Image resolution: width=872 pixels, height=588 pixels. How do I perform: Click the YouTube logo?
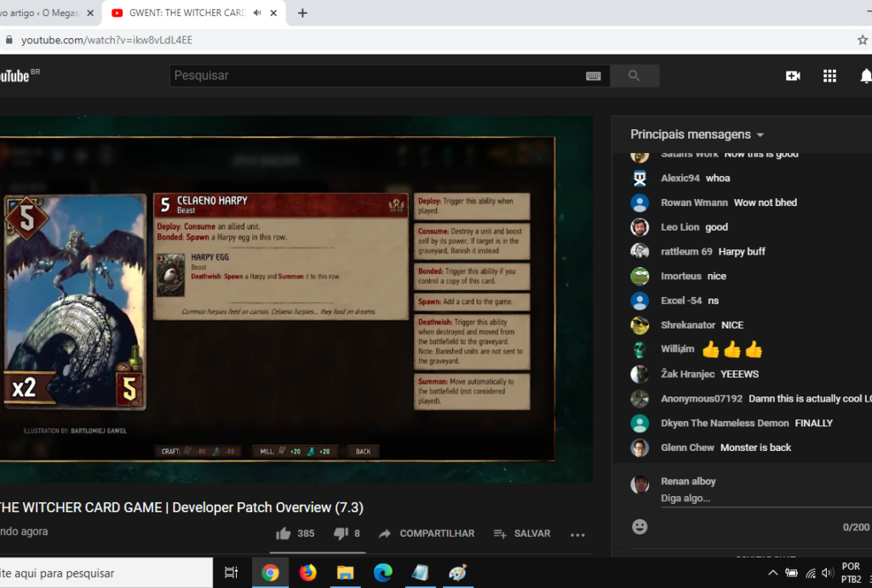pyautogui.click(x=14, y=76)
